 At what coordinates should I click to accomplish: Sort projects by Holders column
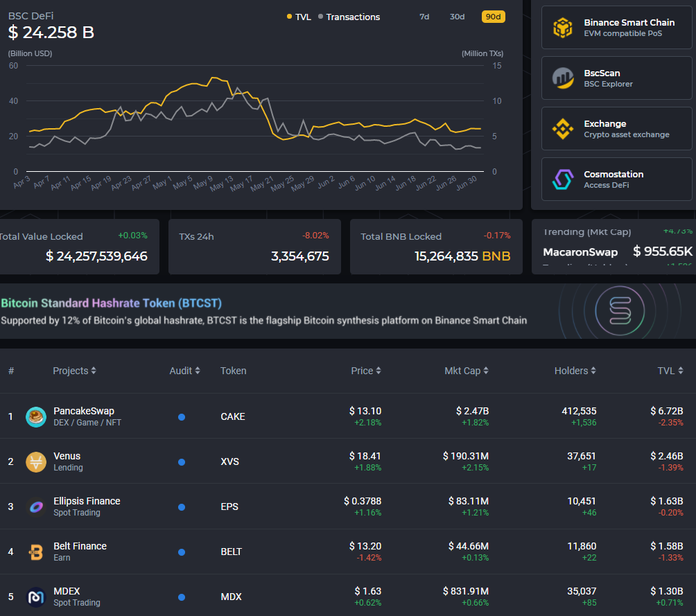(x=575, y=371)
